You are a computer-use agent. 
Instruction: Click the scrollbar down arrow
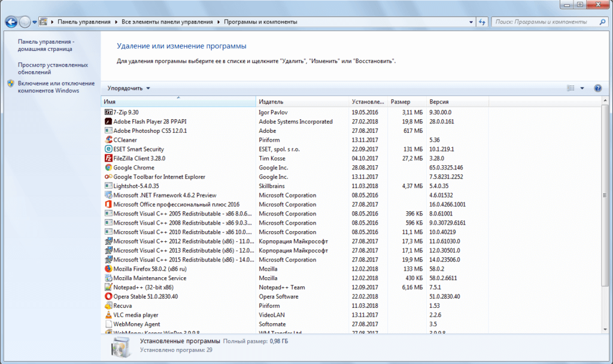pyautogui.click(x=605, y=330)
